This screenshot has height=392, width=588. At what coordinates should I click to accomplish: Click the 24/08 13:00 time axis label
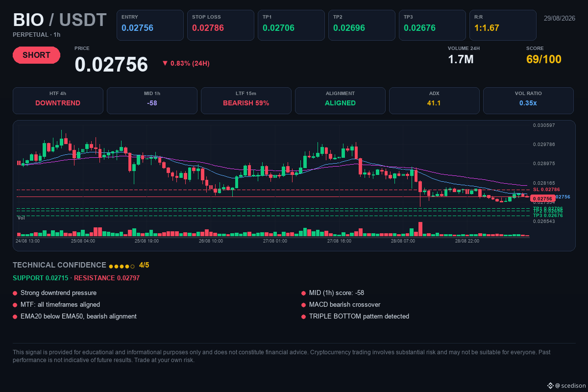point(27,241)
